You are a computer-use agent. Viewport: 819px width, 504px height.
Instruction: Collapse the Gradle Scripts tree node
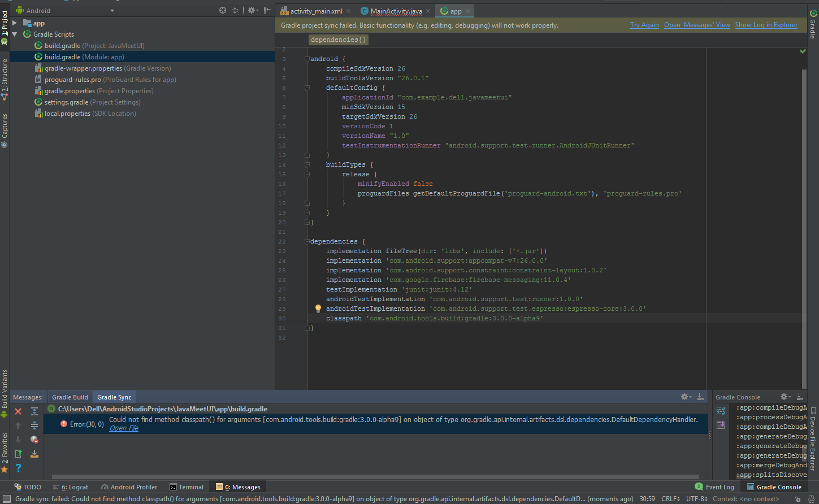point(15,34)
